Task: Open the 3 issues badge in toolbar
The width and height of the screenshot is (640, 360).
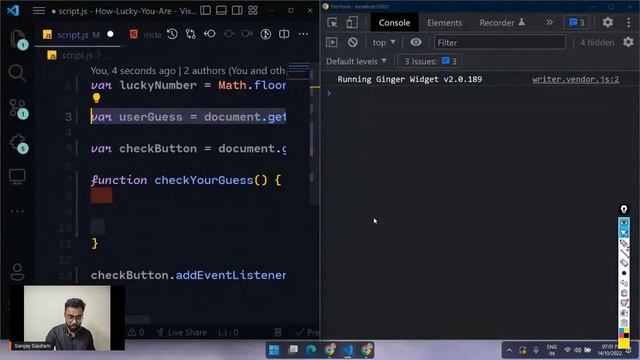Action: tap(577, 22)
